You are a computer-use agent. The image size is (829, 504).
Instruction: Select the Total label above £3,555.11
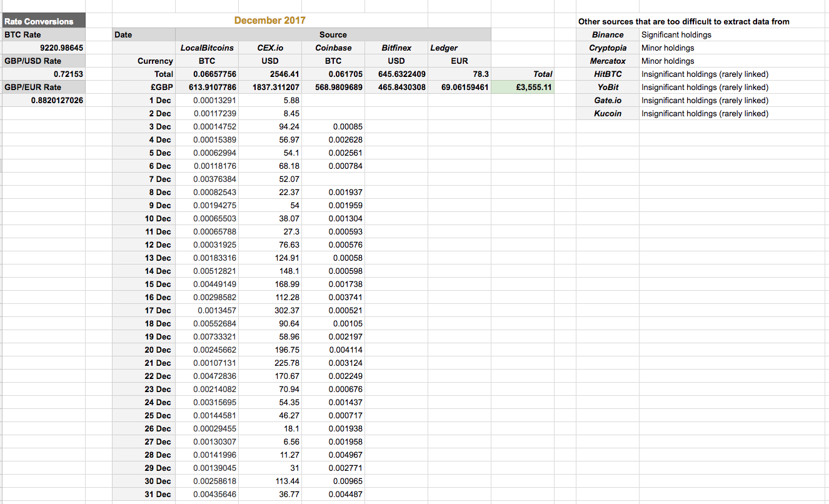click(x=523, y=74)
